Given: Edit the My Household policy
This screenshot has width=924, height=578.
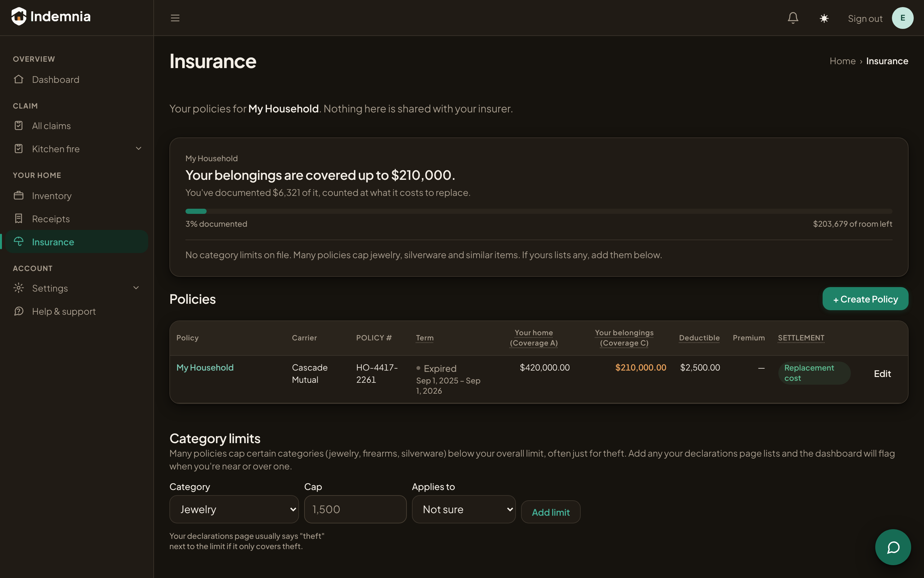Looking at the screenshot, I should pyautogui.click(x=882, y=373).
